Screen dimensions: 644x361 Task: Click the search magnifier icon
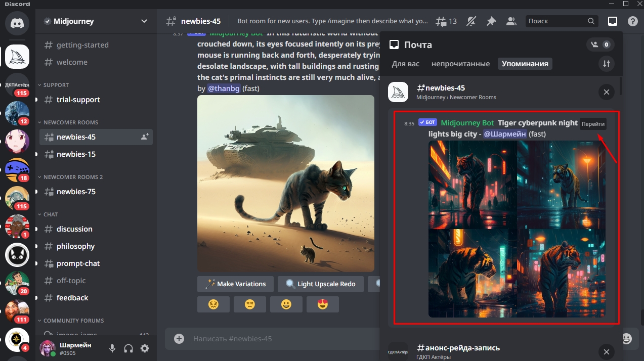pyautogui.click(x=591, y=21)
